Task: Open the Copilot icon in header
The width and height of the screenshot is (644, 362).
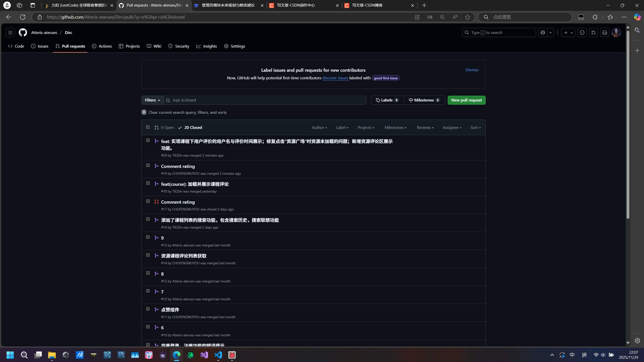Action: click(x=543, y=32)
